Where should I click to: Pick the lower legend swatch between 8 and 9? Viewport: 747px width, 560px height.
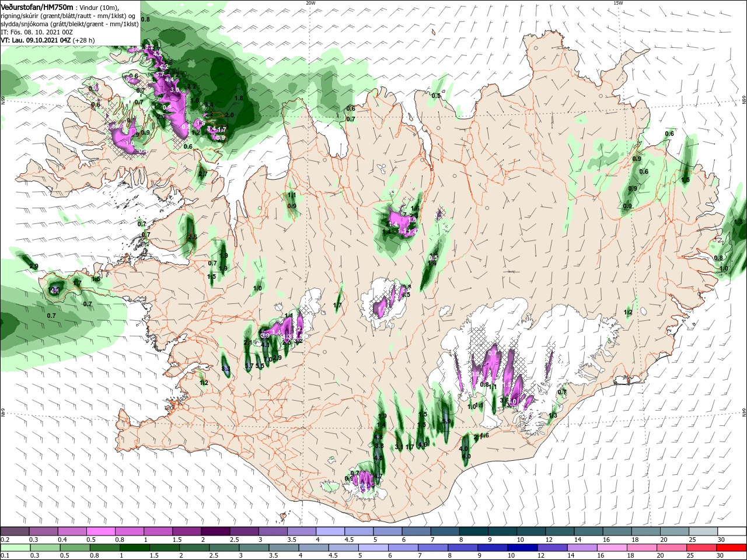463,548
